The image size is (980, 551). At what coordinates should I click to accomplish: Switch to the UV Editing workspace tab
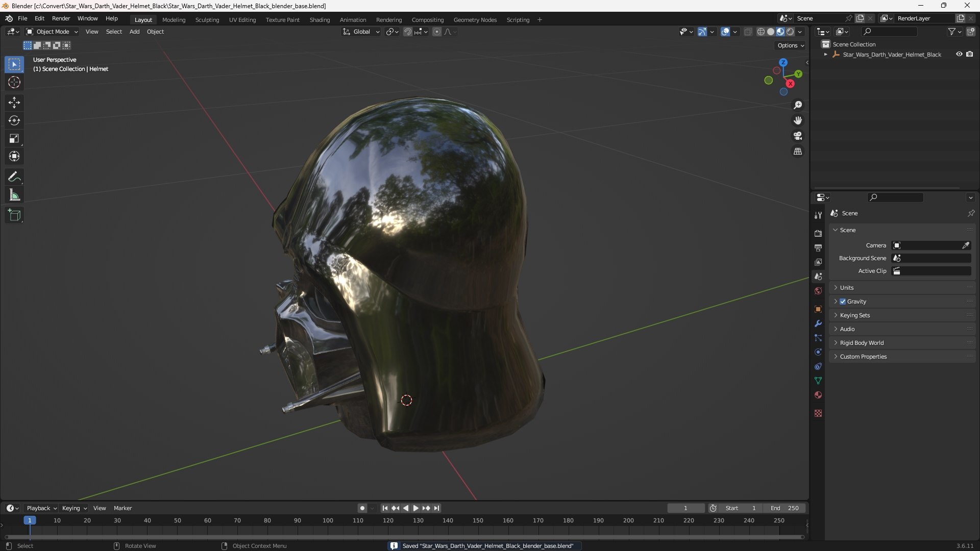[242, 20]
